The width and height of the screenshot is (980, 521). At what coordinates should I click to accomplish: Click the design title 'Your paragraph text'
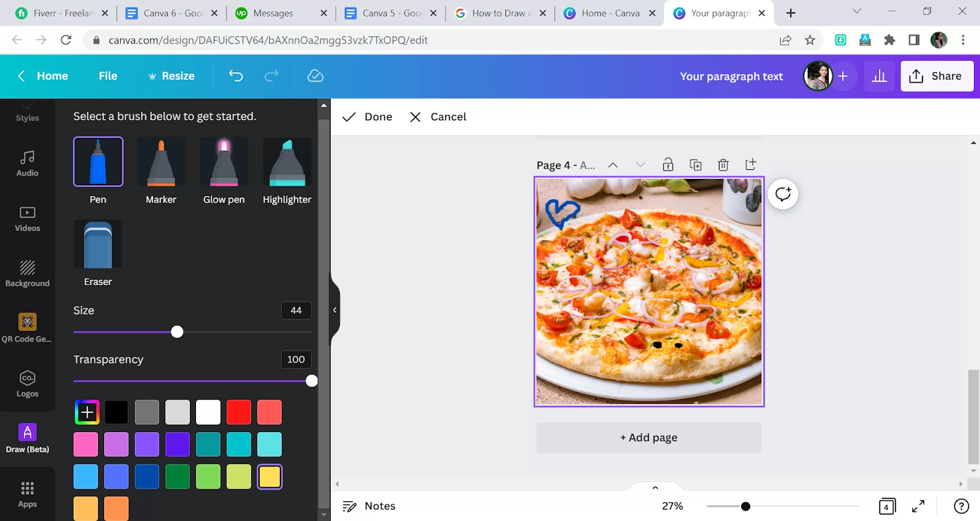[x=731, y=76]
